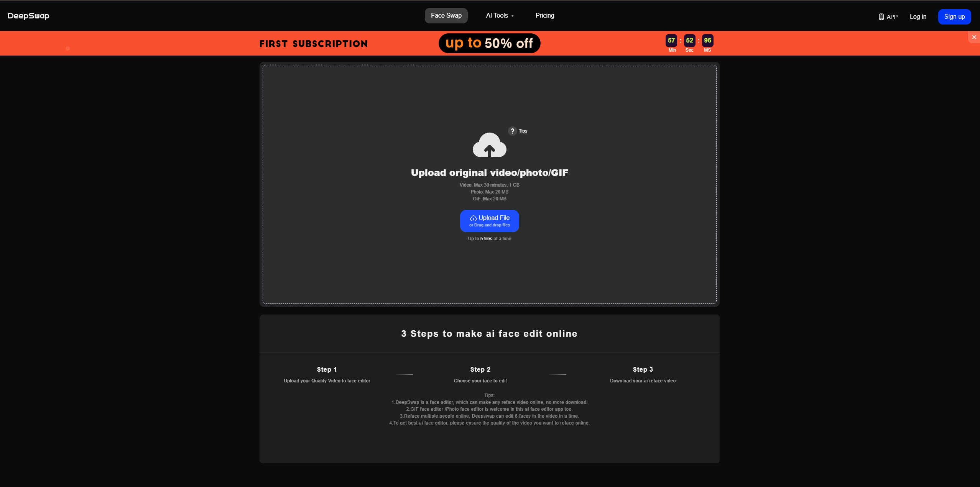Click the Face Swap tool icon
The image size is (980, 487).
coord(446,15)
